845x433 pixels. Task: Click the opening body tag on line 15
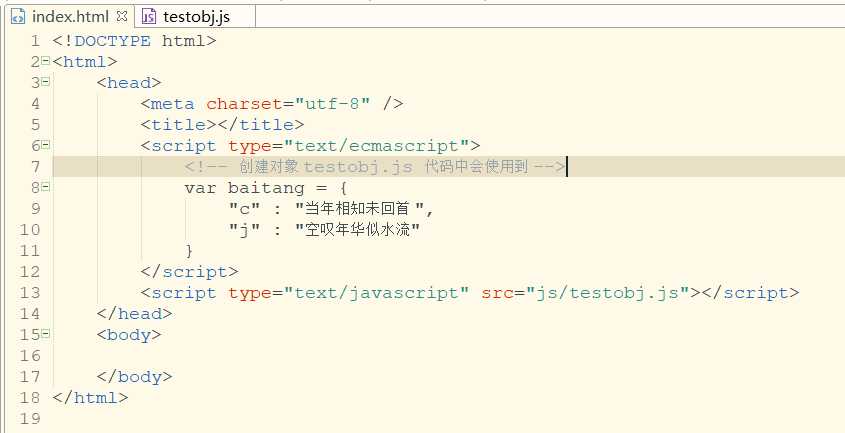pos(129,335)
